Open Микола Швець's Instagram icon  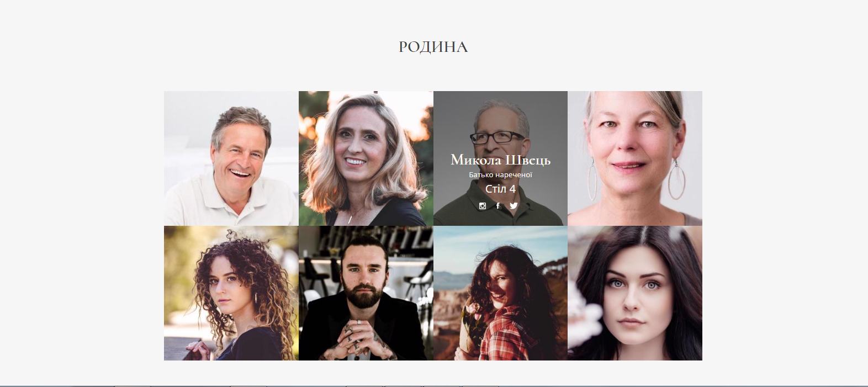coord(483,206)
